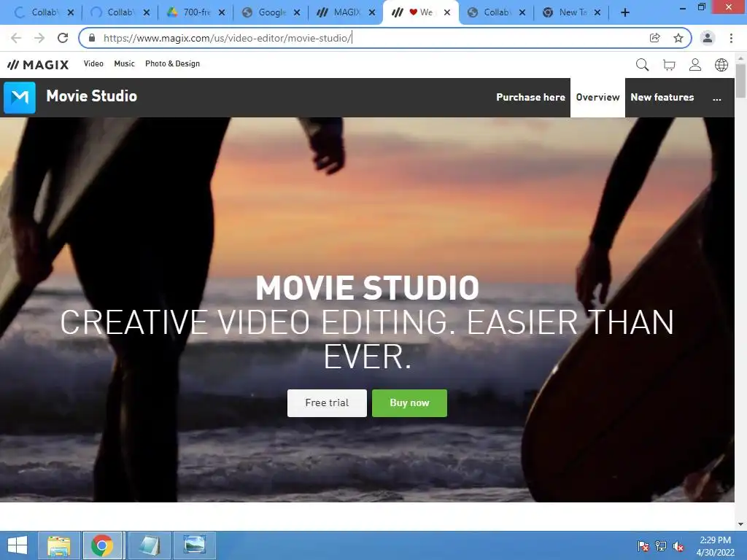Click the padlock site info icon

point(92,38)
